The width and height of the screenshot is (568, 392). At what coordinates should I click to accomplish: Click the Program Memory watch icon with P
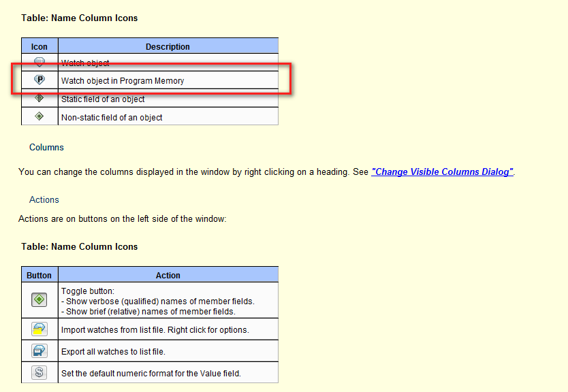pyautogui.click(x=39, y=80)
